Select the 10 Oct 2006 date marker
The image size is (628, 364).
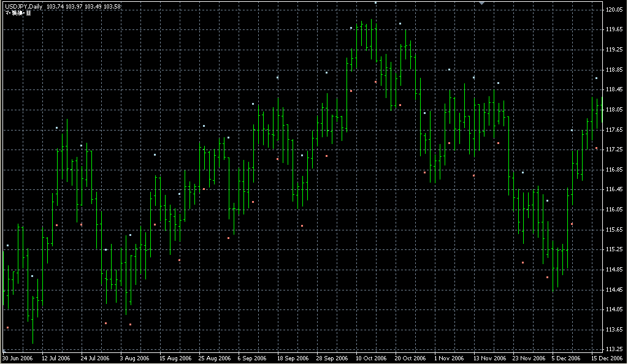[x=371, y=358]
